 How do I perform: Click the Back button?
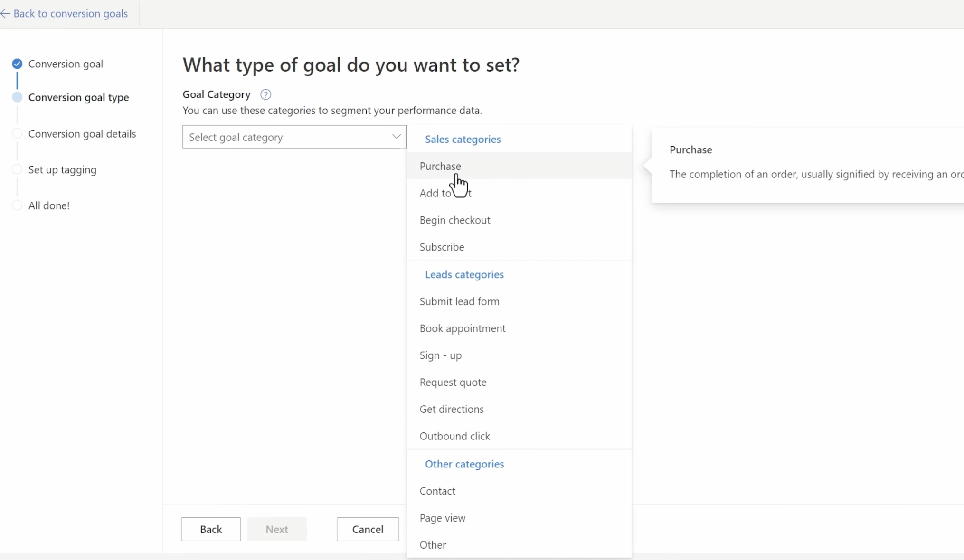click(211, 529)
